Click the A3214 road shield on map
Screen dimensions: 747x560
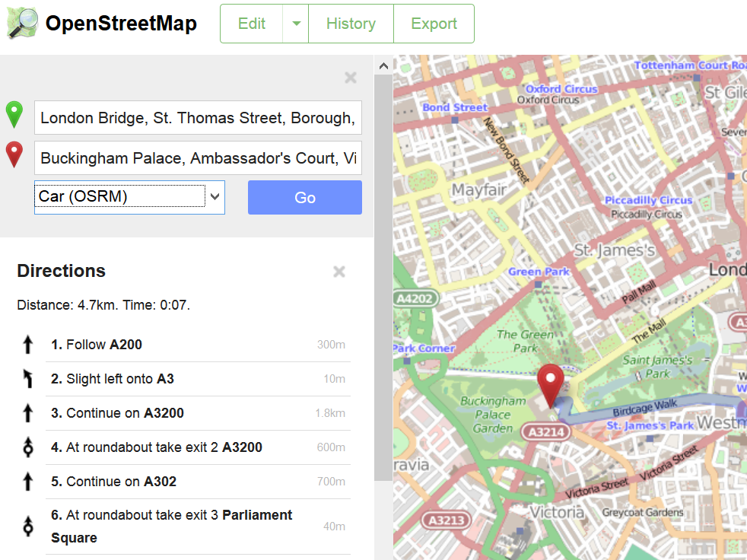pos(546,432)
